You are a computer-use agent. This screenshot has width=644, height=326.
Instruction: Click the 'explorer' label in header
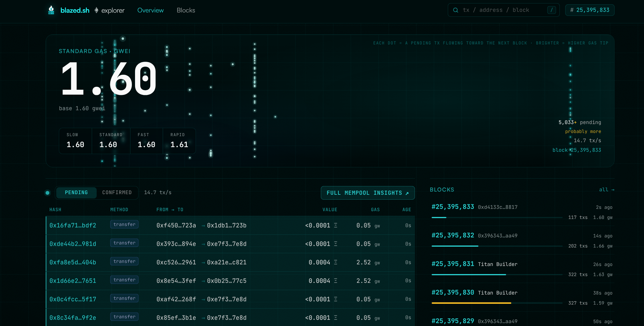tap(113, 11)
